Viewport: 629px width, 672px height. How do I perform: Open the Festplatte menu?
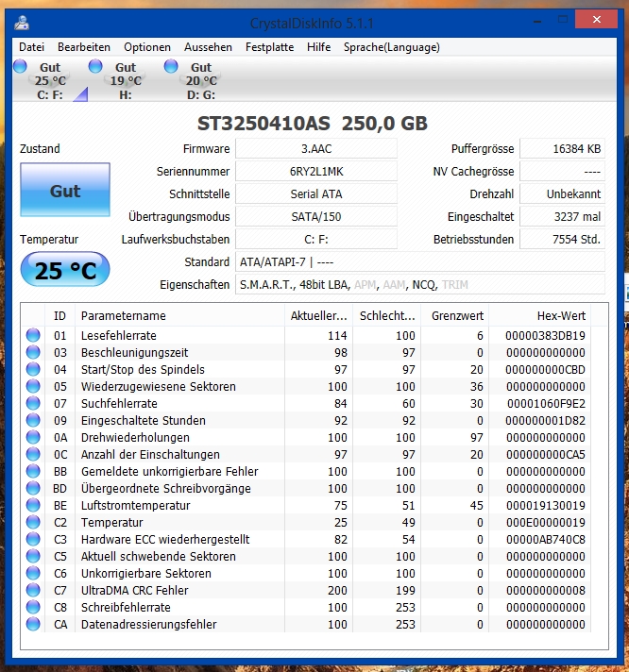[x=269, y=47]
